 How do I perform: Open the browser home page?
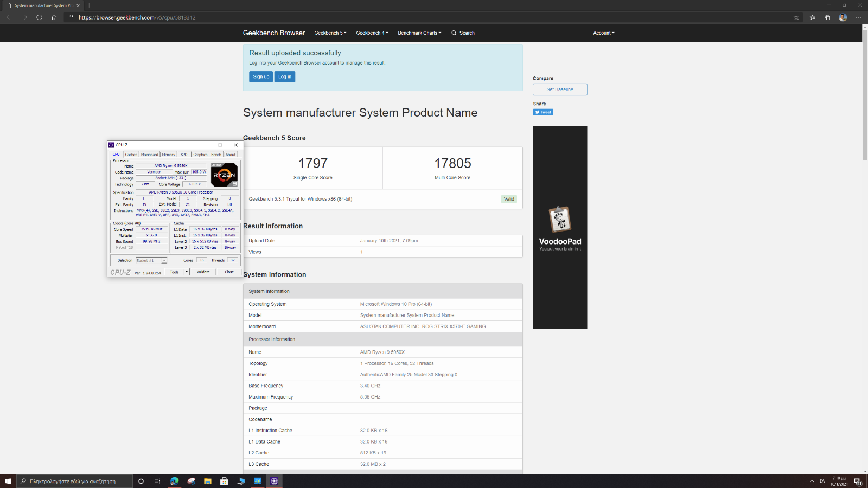tap(54, 17)
